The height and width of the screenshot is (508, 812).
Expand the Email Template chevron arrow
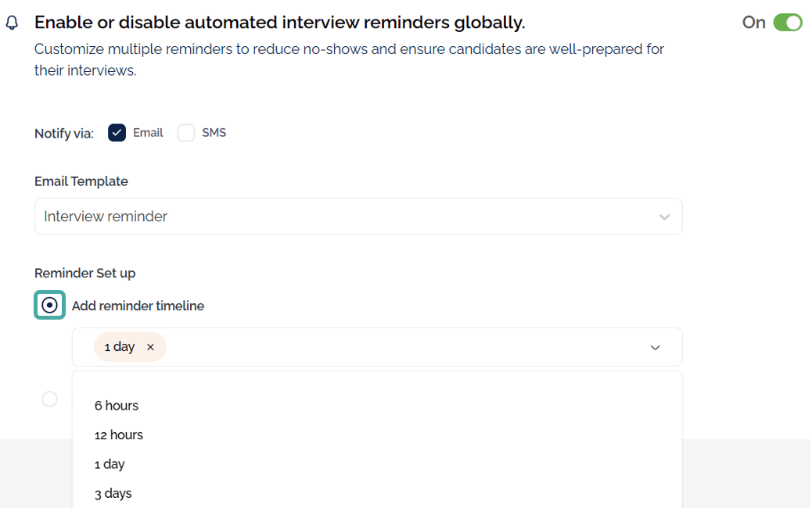click(664, 216)
